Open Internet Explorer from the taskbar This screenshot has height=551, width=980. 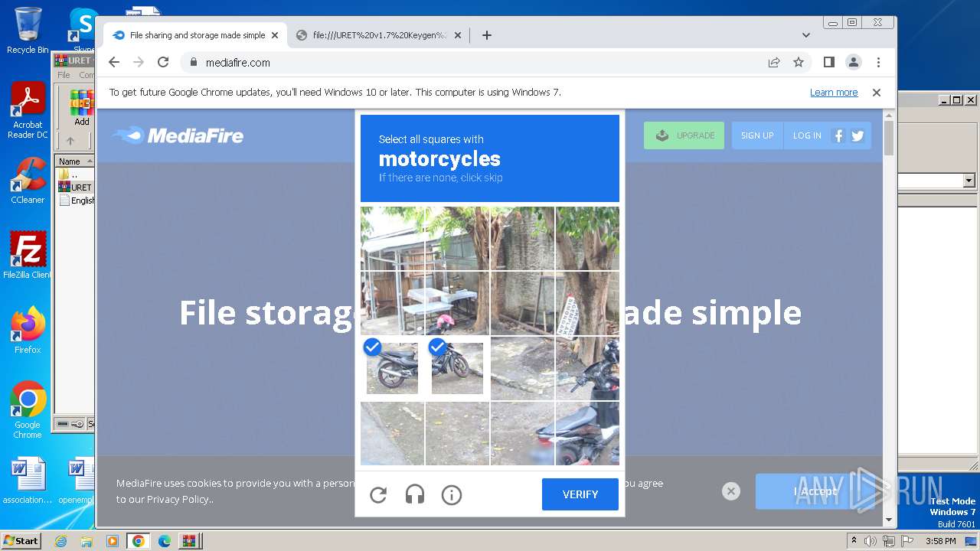coord(60,541)
